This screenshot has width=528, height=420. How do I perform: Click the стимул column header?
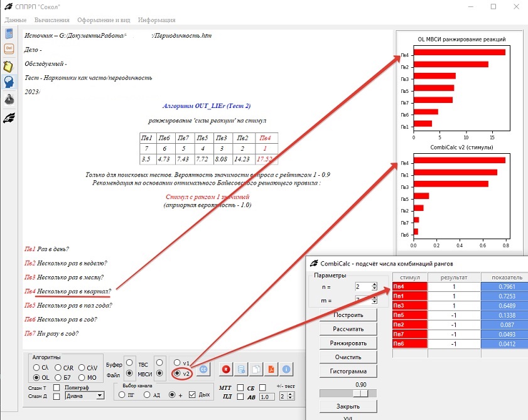click(410, 277)
